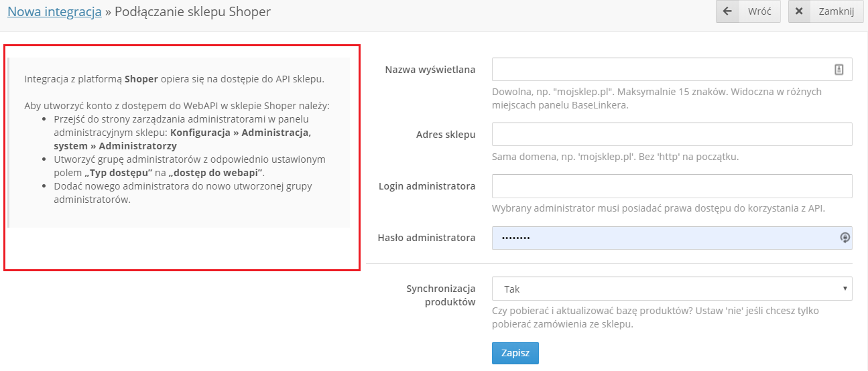Viewport: 868px width, 371px height.
Task: Open the Synchronizacja produktów dropdown
Action: [x=672, y=289]
